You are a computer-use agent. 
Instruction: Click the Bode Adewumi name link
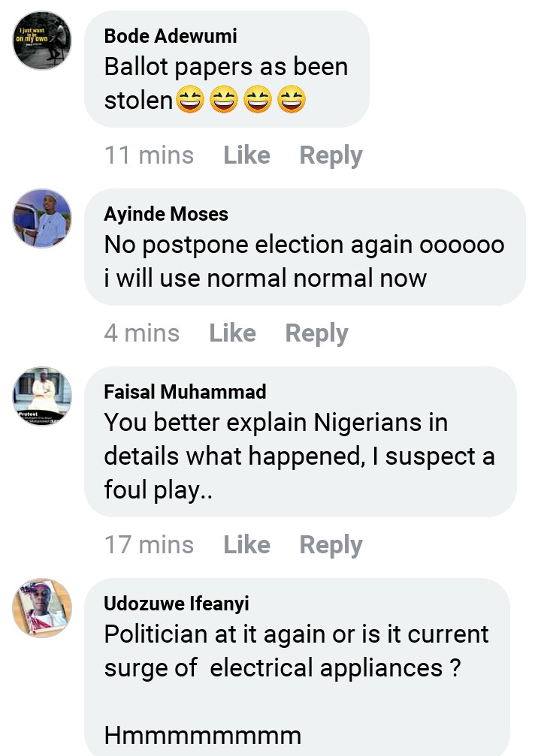pos(171,35)
